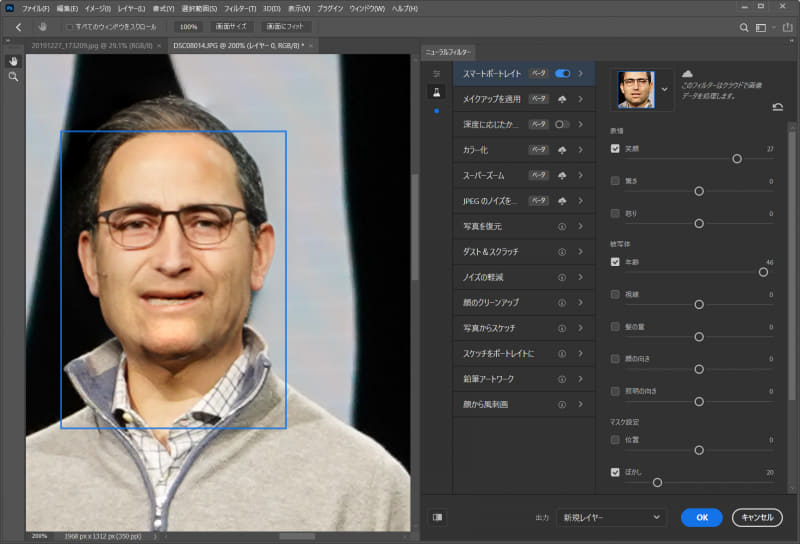Click the search icon in top bar

tap(743, 27)
